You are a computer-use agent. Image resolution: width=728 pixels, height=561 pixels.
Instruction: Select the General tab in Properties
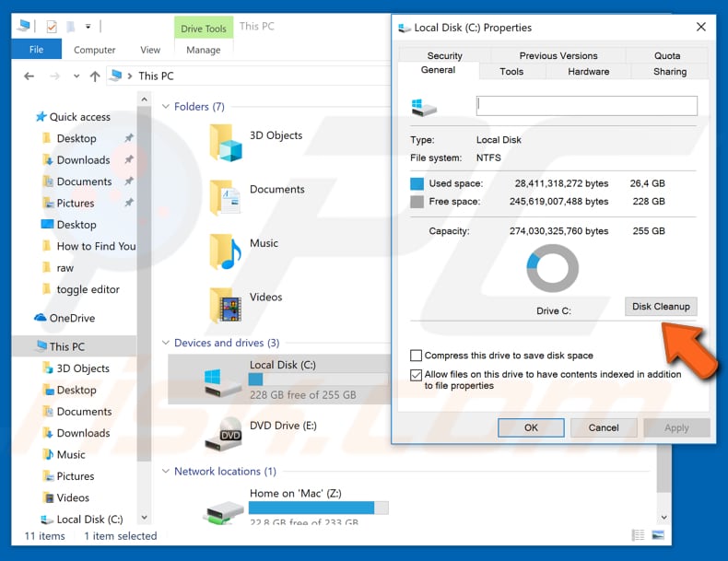tap(438, 70)
